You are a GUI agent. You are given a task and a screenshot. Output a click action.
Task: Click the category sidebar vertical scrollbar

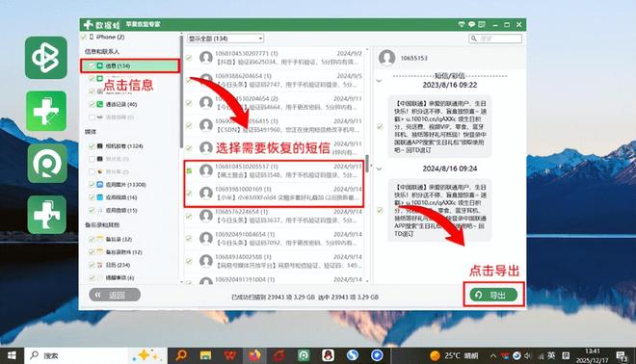click(181, 92)
